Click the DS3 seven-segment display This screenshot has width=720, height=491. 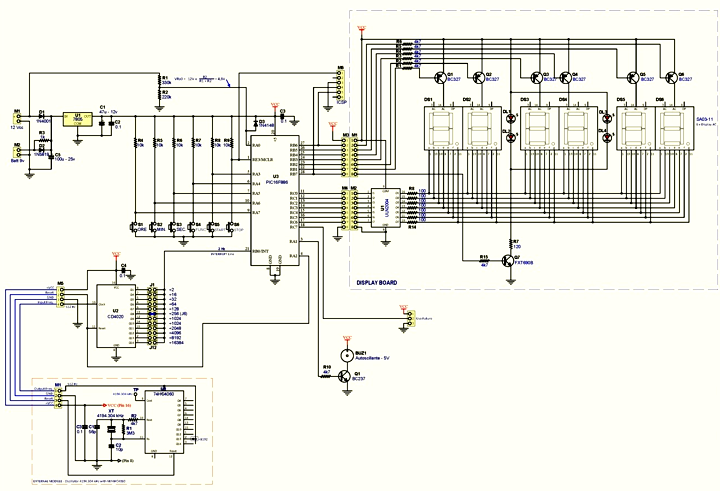[x=539, y=128]
